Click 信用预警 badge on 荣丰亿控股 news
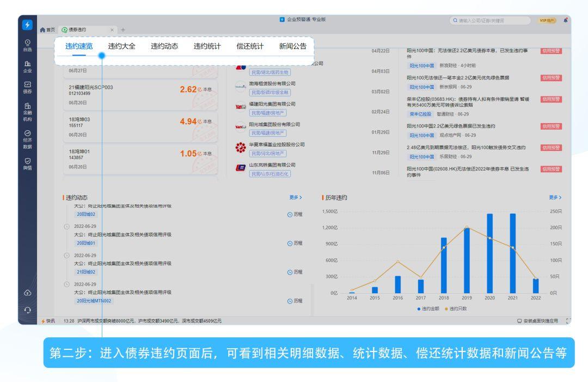This screenshot has width=588, height=382. pos(551,99)
